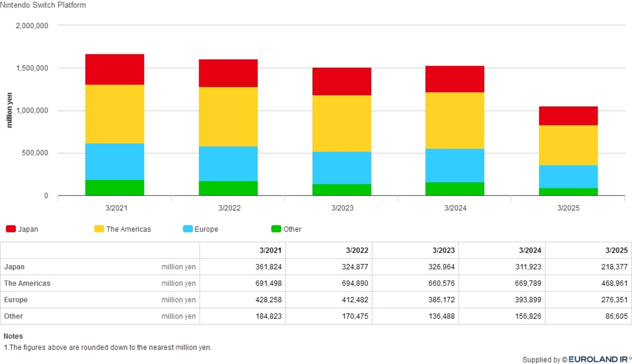This screenshot has width=632, height=364.
Task: Select the red Japan segment of 3/2022 bar
Action: tap(228, 73)
